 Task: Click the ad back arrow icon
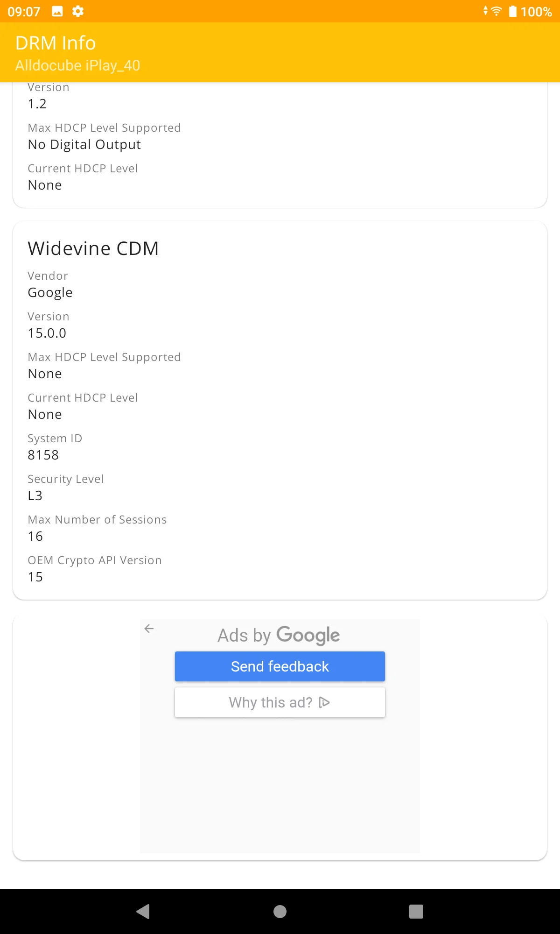(149, 629)
